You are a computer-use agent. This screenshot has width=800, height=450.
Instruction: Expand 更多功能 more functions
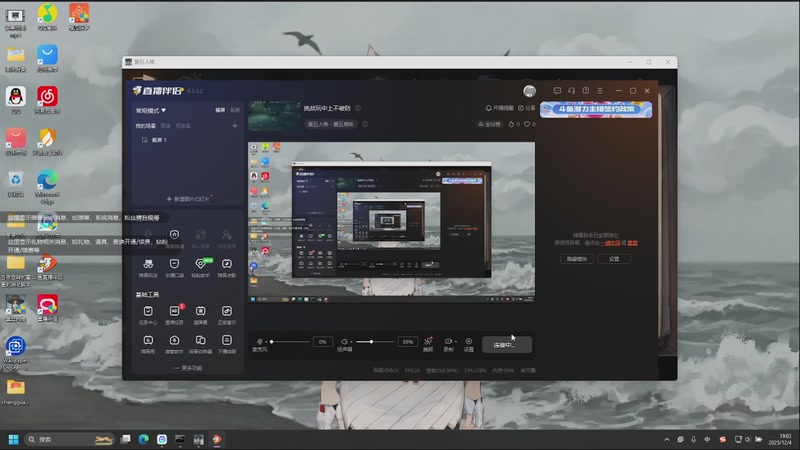188,368
